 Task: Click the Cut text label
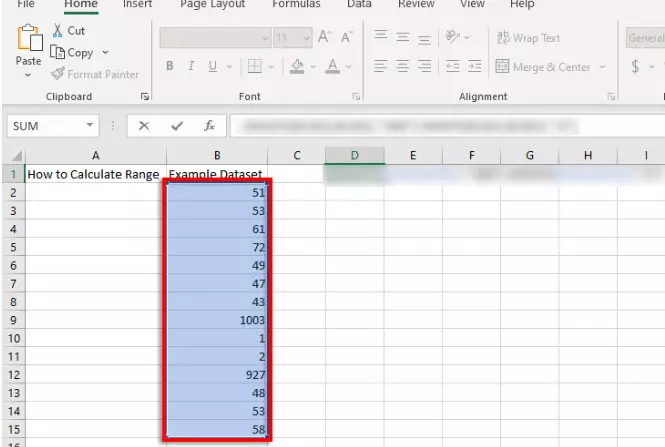pos(76,31)
